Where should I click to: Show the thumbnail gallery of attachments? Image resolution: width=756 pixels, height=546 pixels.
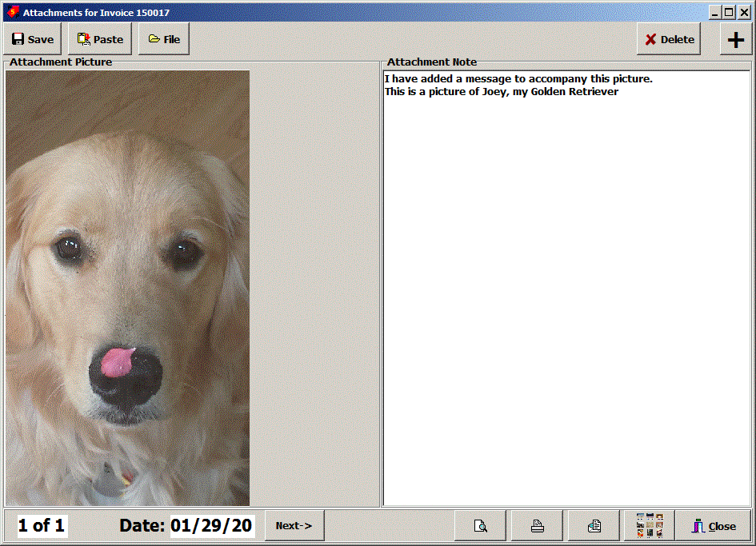coord(650,526)
